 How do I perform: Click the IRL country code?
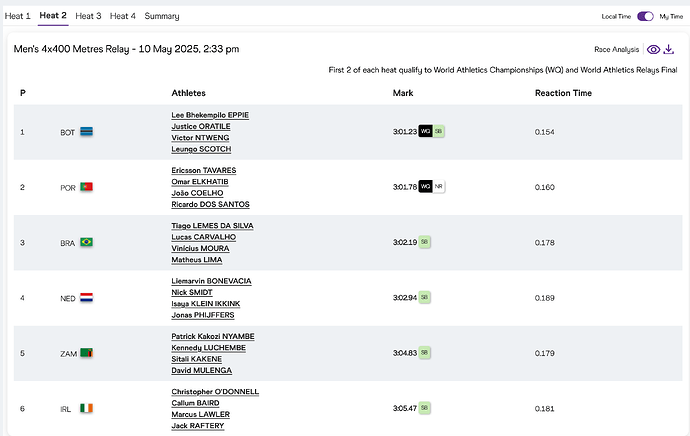tap(65, 409)
